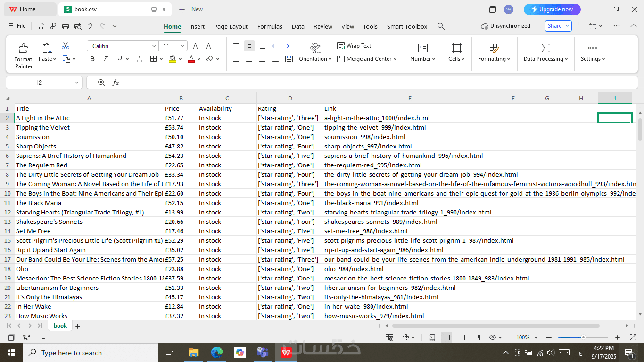Click the Undo arrow icon

(x=90, y=26)
